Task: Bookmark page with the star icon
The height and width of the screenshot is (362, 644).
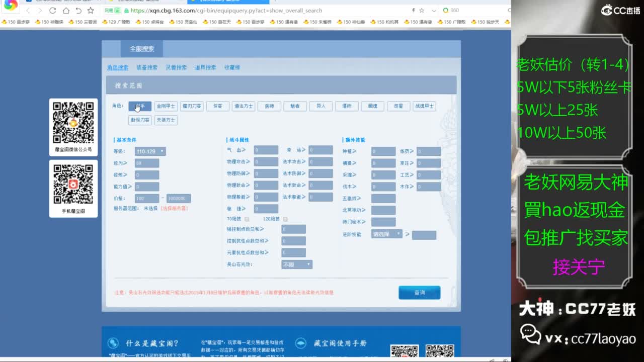Action: 91,11
